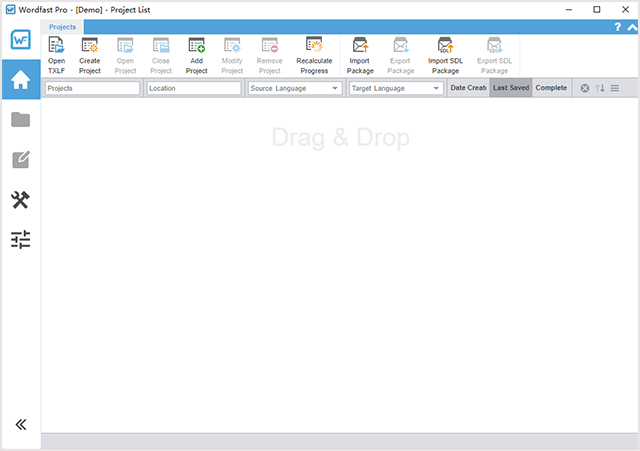640x451 pixels.
Task: Click the Remove Project icon
Action: tap(270, 45)
